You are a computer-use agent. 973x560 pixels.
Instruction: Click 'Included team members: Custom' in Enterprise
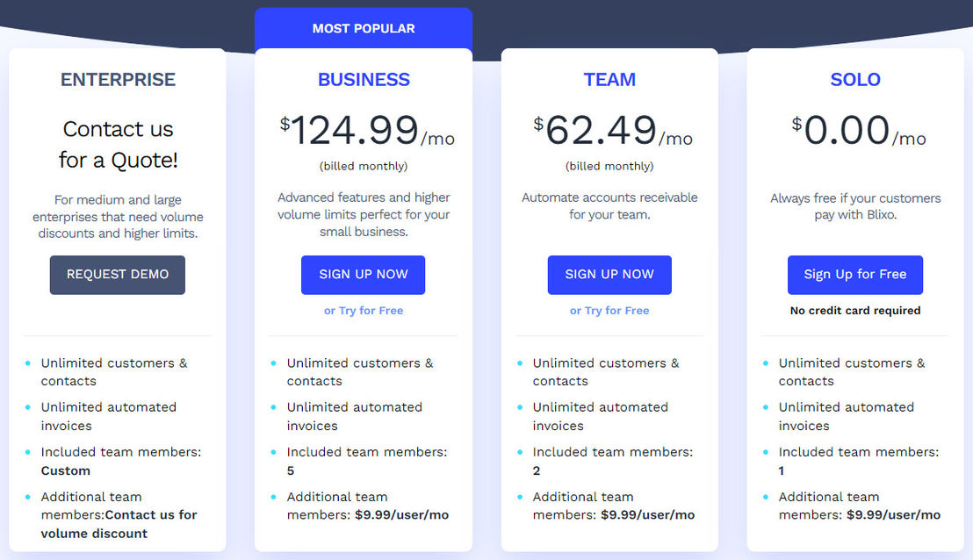(121, 461)
